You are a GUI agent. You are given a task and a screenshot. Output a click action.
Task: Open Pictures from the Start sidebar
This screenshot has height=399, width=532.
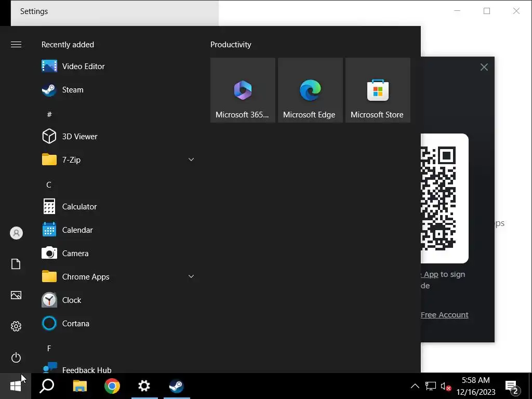16,295
